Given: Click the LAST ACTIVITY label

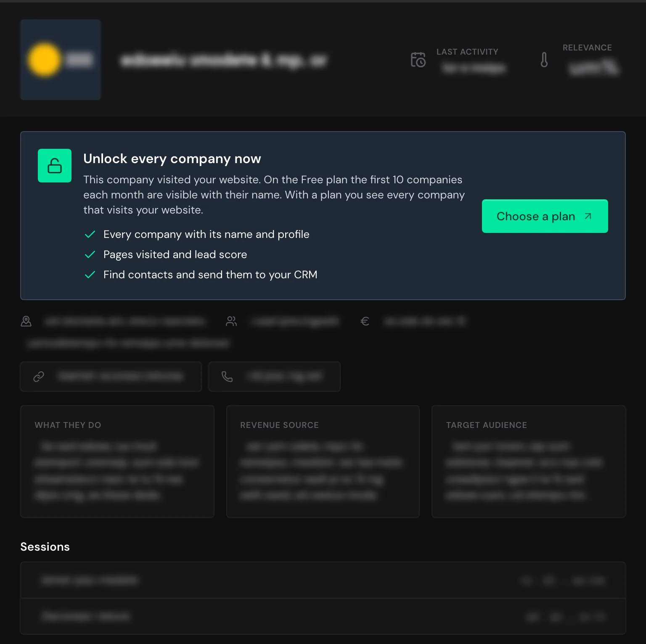Looking at the screenshot, I should pos(467,52).
